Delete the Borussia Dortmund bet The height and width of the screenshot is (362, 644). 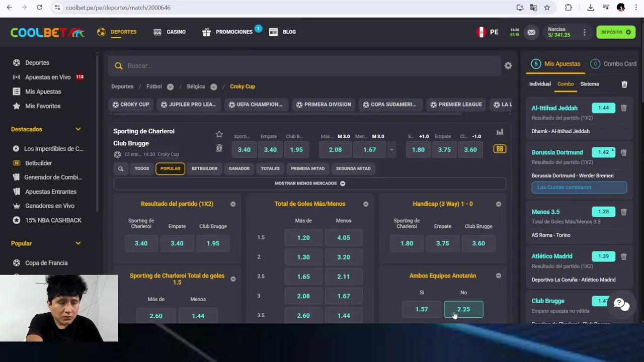pos(624,152)
